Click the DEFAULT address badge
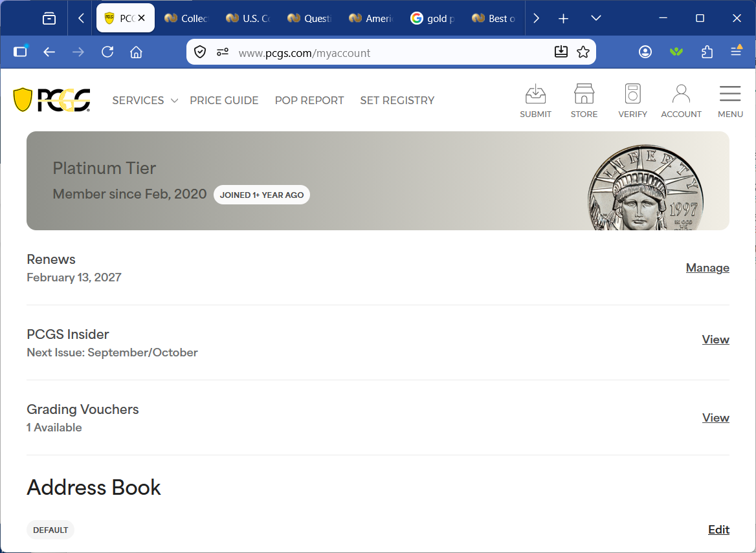This screenshot has height=553, width=756. tap(50, 530)
